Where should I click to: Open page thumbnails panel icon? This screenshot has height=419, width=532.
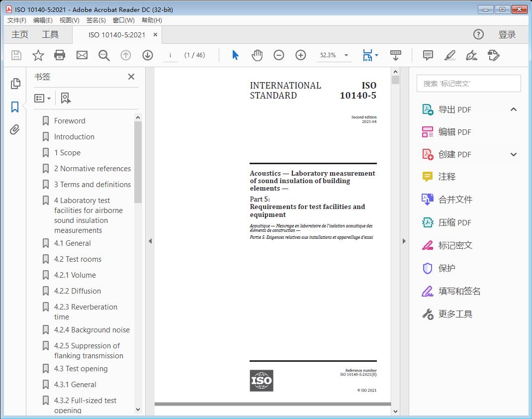[15, 84]
